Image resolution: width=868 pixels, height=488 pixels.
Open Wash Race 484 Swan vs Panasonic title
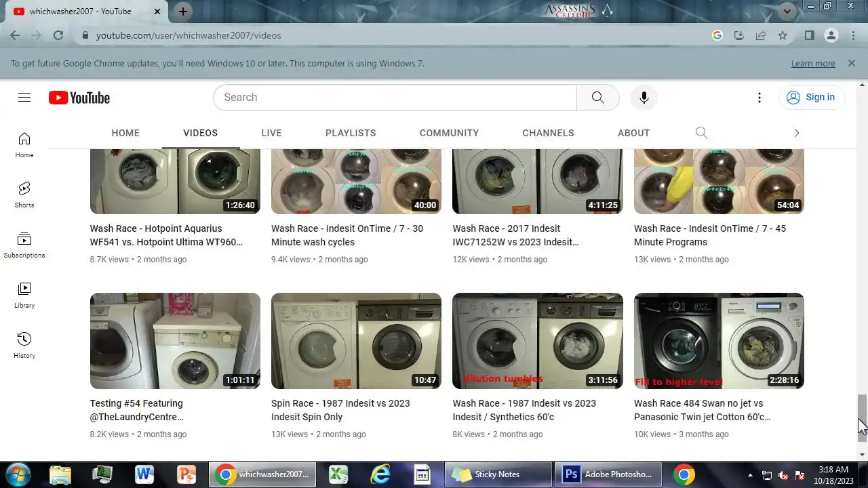click(702, 410)
